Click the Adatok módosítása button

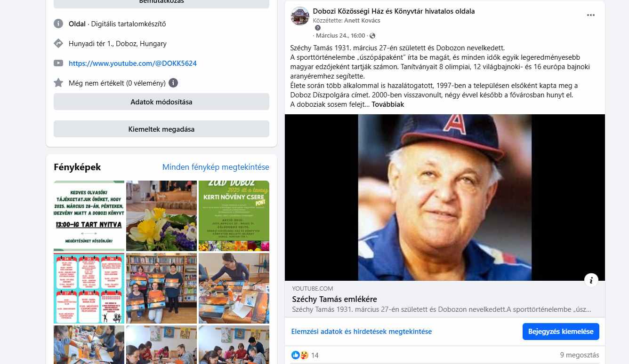point(161,102)
